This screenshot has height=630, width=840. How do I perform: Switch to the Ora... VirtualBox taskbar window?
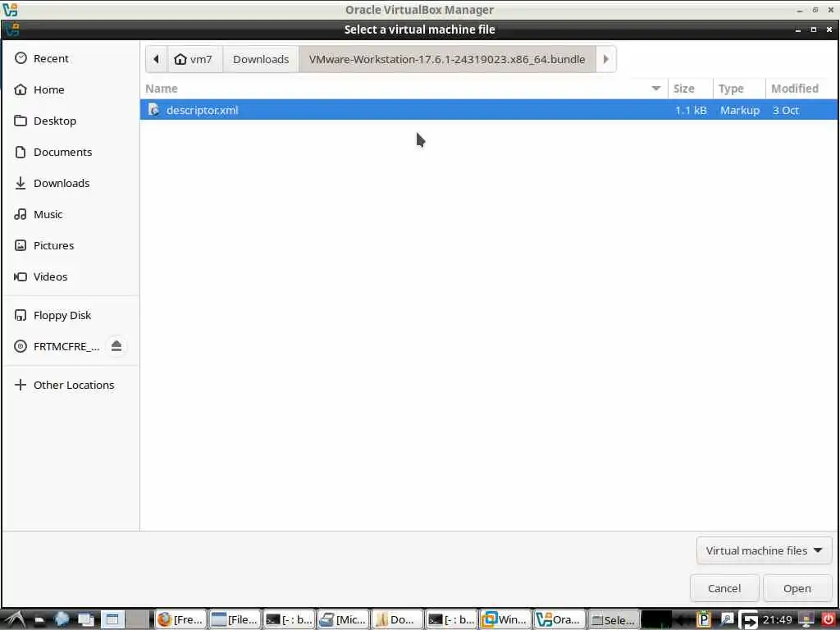pyautogui.click(x=559, y=620)
